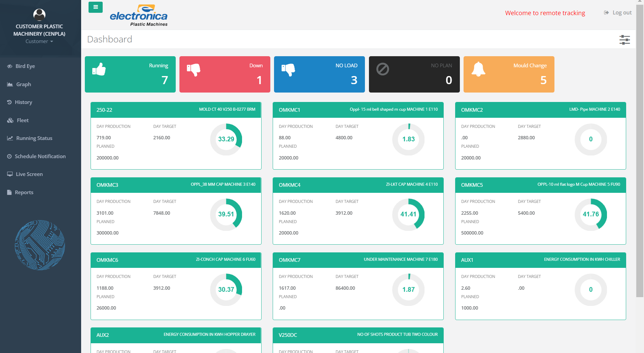Click the page vertical scrollbar
Viewport: 644px width, 353px height.
(x=640, y=151)
